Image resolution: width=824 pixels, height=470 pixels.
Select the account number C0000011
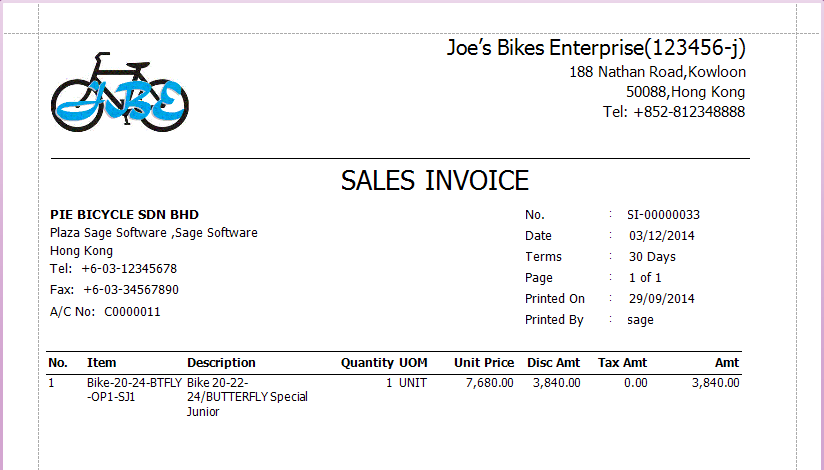click(x=132, y=312)
